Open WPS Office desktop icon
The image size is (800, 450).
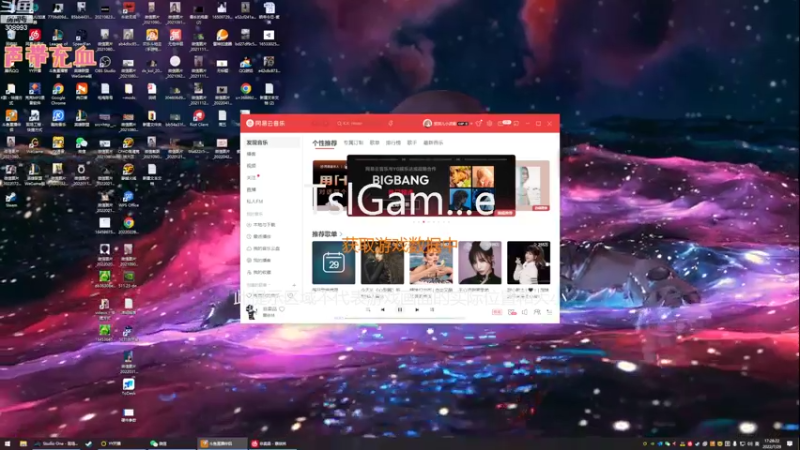(129, 199)
